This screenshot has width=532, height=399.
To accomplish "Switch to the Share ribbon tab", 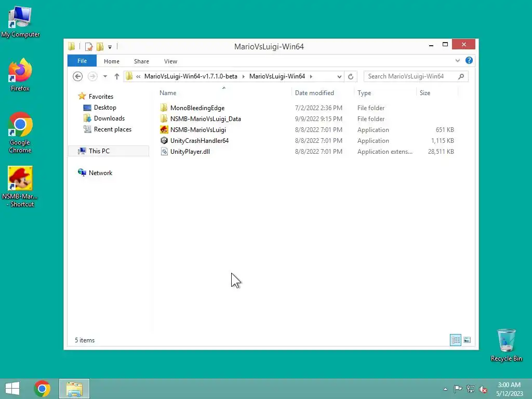I will click(141, 61).
